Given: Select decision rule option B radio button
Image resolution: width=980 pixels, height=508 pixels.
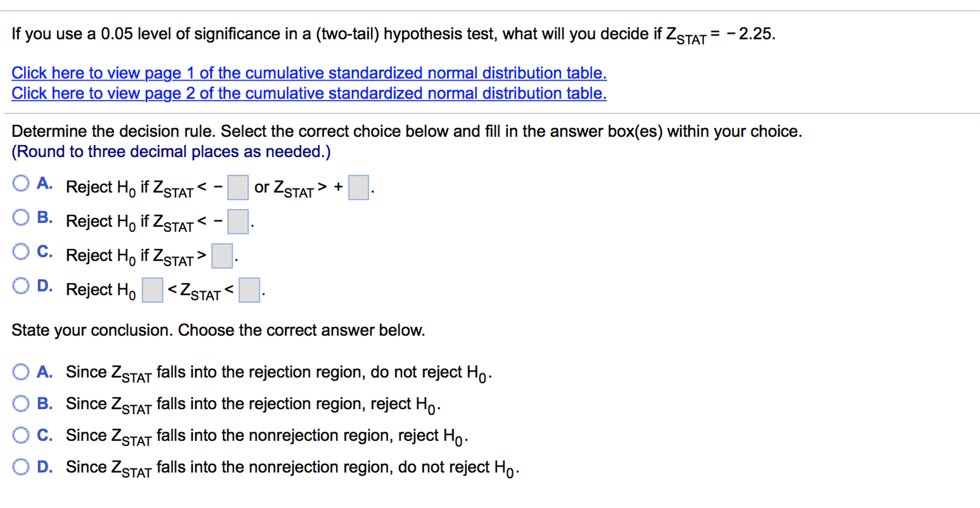Looking at the screenshot, I should [21, 217].
